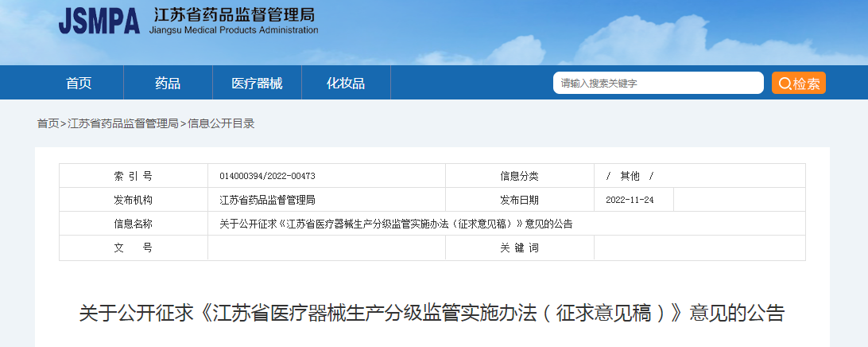Select the / 其他 / category value
Viewport: 868px width, 347px height.
pyautogui.click(x=630, y=176)
